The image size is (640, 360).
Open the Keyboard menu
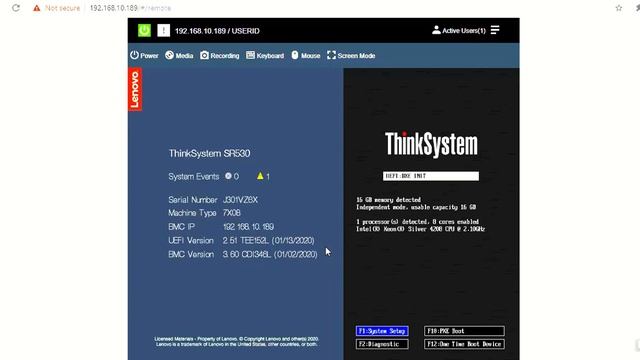265,56
